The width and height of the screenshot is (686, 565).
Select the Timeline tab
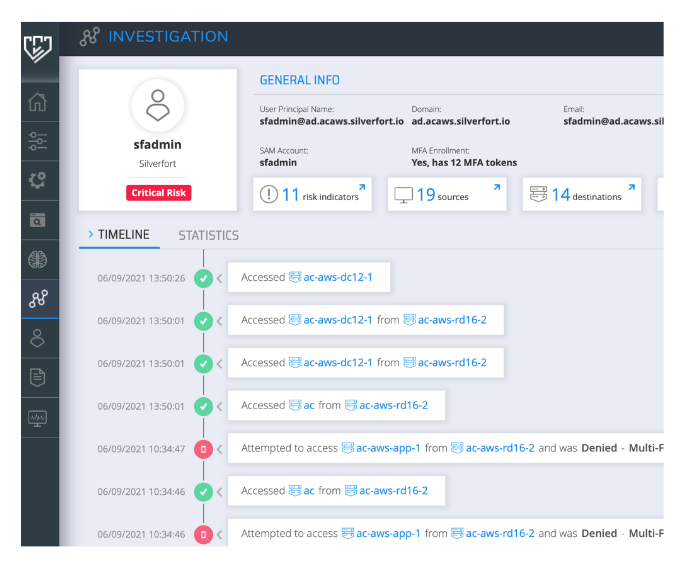coord(123,235)
